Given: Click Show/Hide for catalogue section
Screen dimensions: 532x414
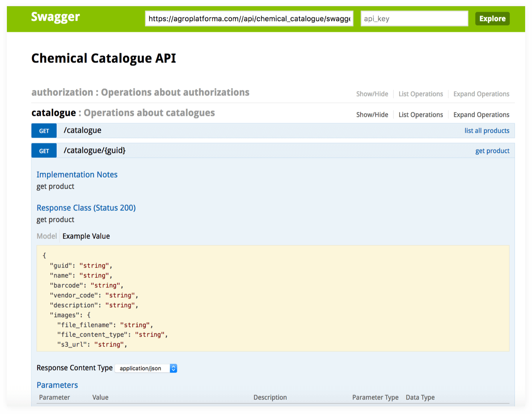Looking at the screenshot, I should [372, 115].
